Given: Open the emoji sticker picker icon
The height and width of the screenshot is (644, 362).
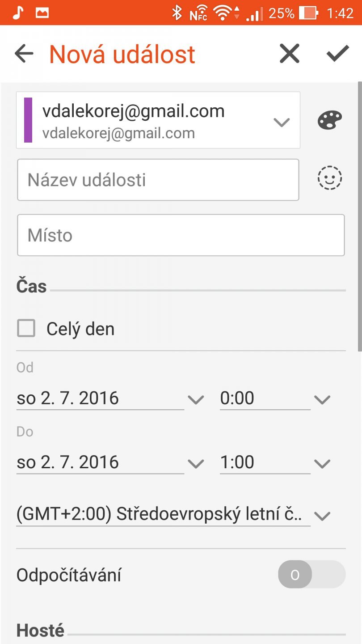Looking at the screenshot, I should [330, 178].
